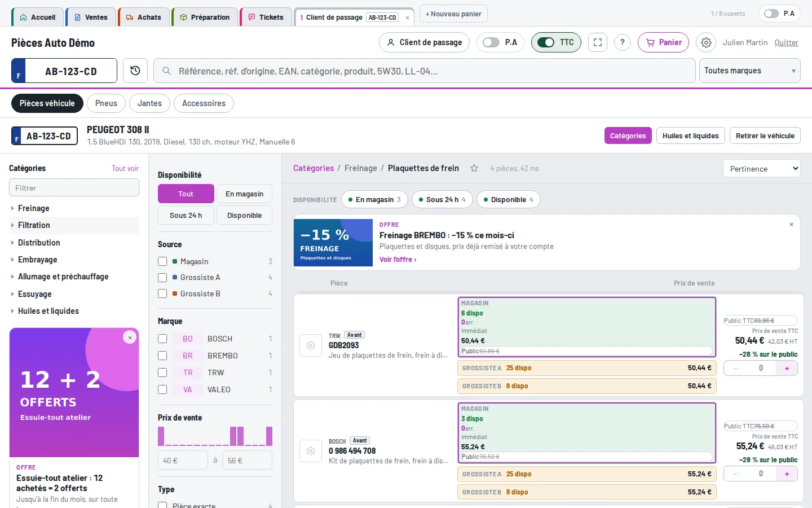Select the Pneus product tab
812x508 pixels.
tap(106, 103)
